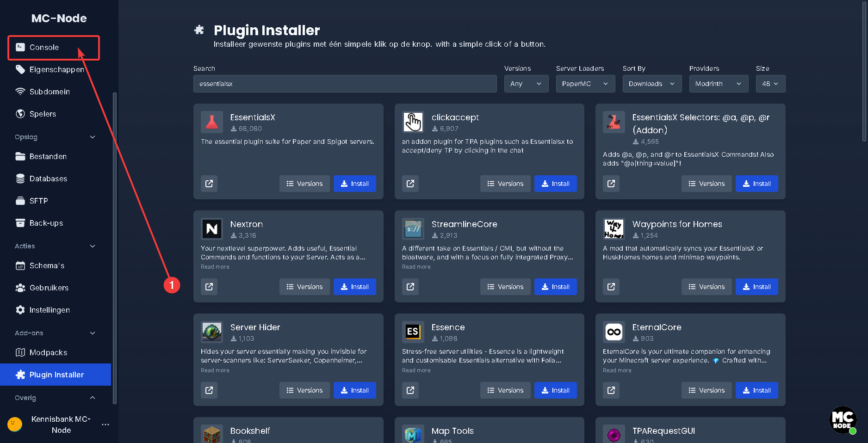Click the Instellingen gear icon
Screen dimensions: 868x443
(x=20, y=310)
